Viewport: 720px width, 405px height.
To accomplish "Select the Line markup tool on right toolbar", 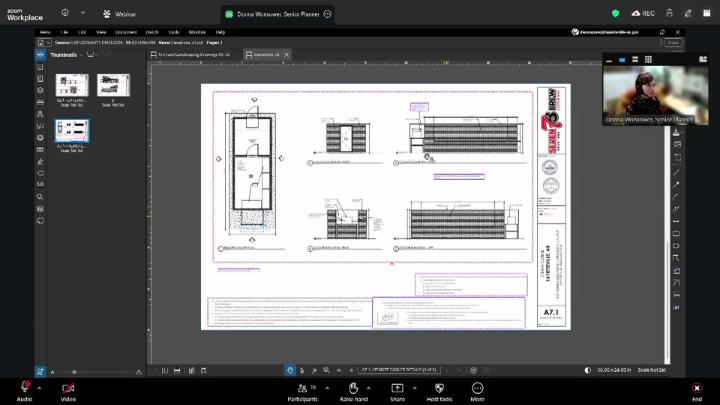I will click(x=676, y=173).
